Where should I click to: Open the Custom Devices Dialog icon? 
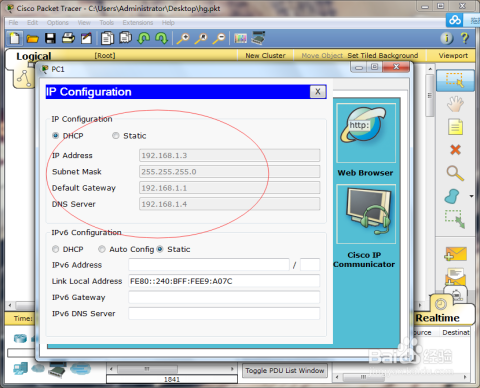(x=258, y=38)
